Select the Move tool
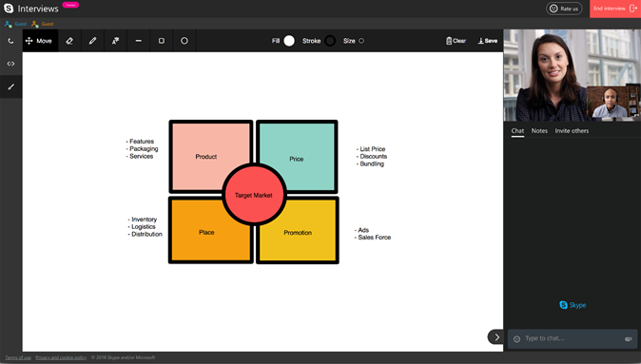Viewport: 641px width, 364px height. (40, 41)
